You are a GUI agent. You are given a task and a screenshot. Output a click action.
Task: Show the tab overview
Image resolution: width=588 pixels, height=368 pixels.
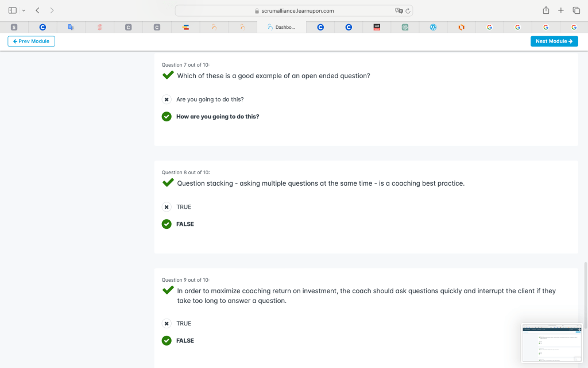coord(577,10)
